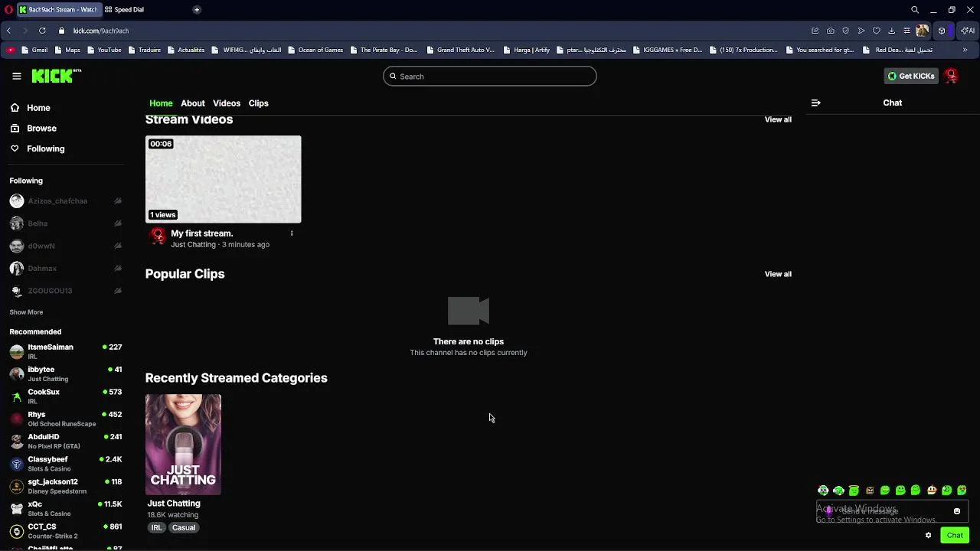Viewport: 980px width, 551px height.
Task: Switch to the Videos tab
Action: 227,103
